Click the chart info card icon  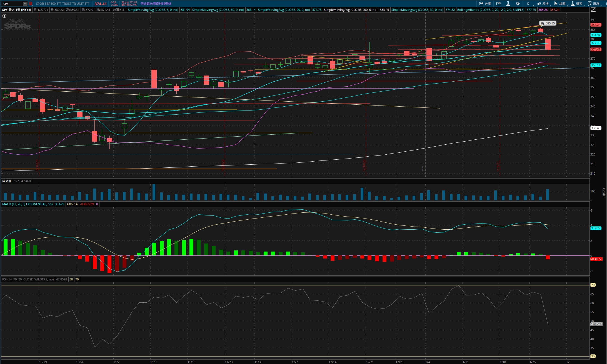coord(498,4)
